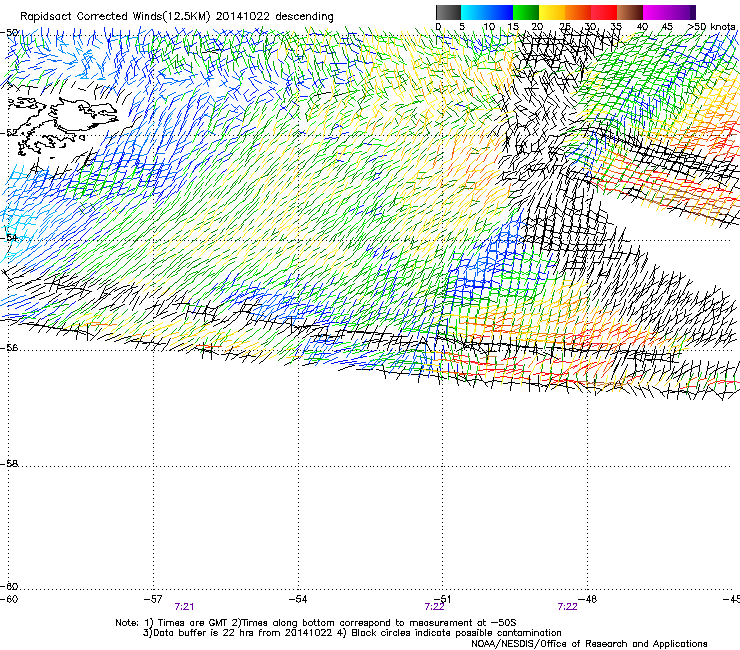740x650 pixels.
Task: Click the 'Rapidsact Corrected Winds(12.5KM)' title
Action: pos(115,17)
